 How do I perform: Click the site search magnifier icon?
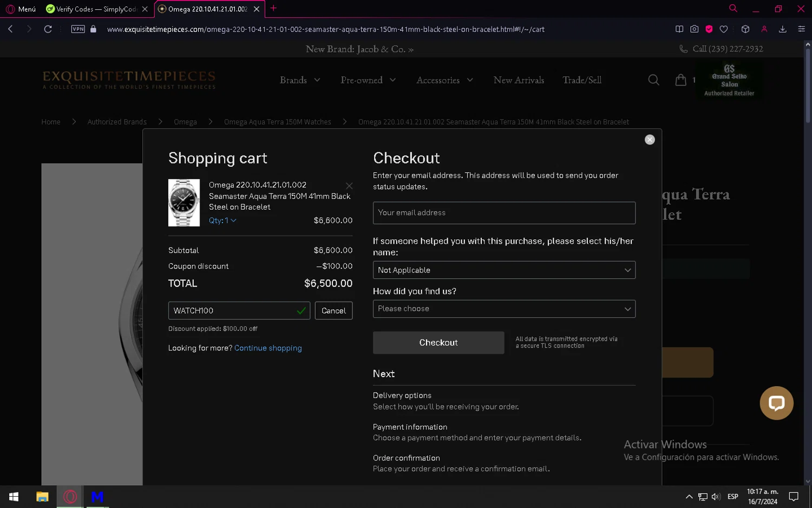pos(653,80)
